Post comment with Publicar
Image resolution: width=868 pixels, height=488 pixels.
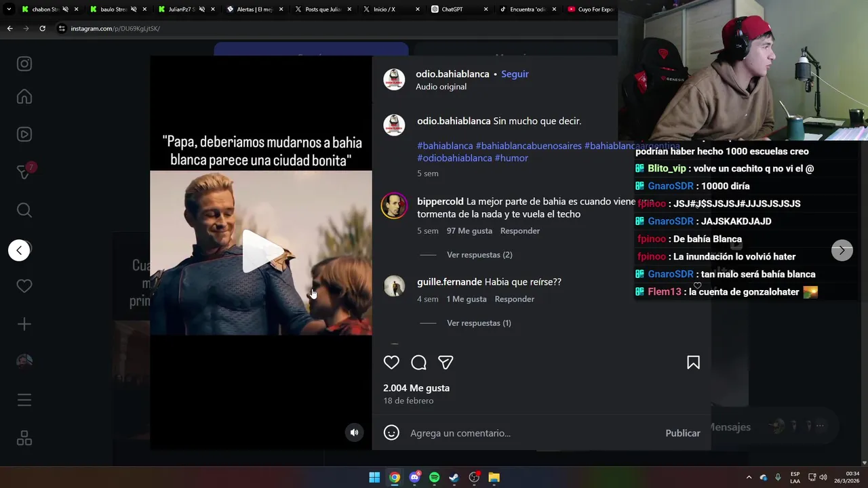click(683, 433)
